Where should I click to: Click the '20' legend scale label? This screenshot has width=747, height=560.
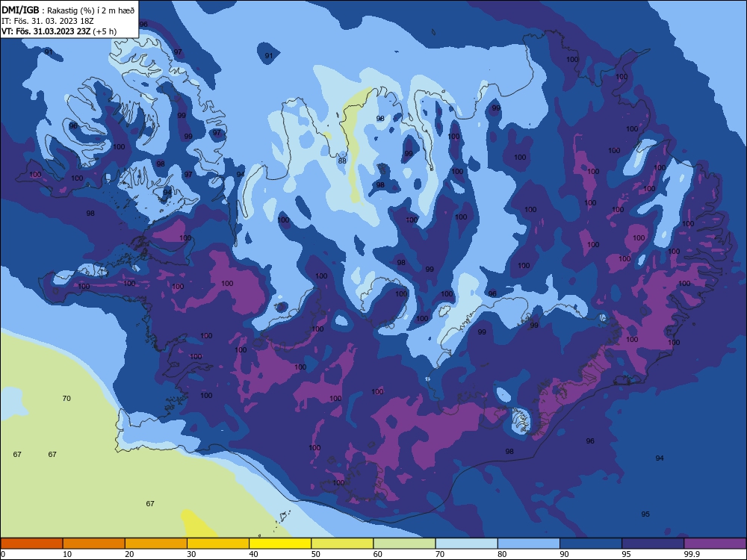coord(129,554)
